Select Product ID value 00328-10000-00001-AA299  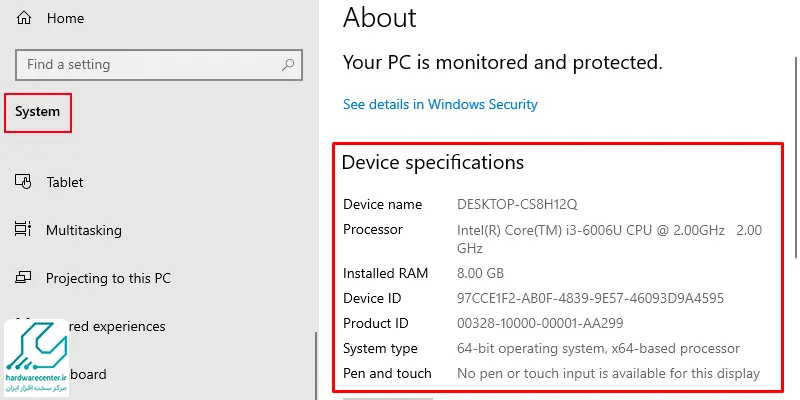click(x=540, y=323)
